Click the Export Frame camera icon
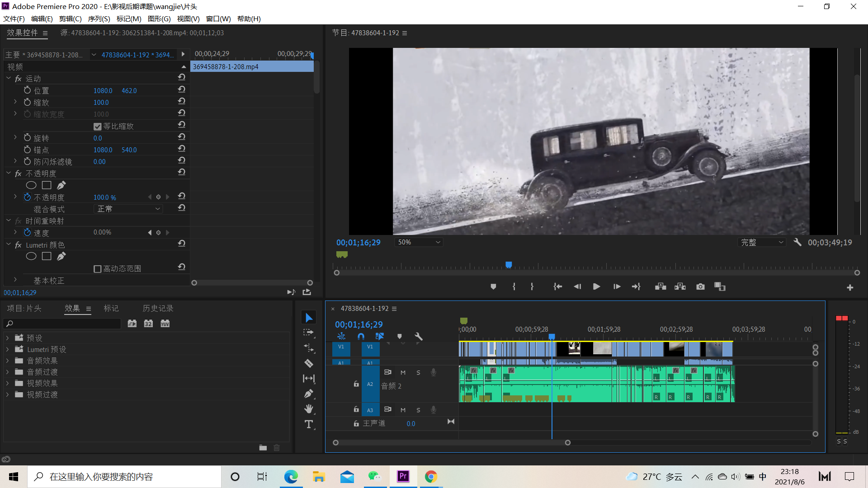 pos(700,287)
